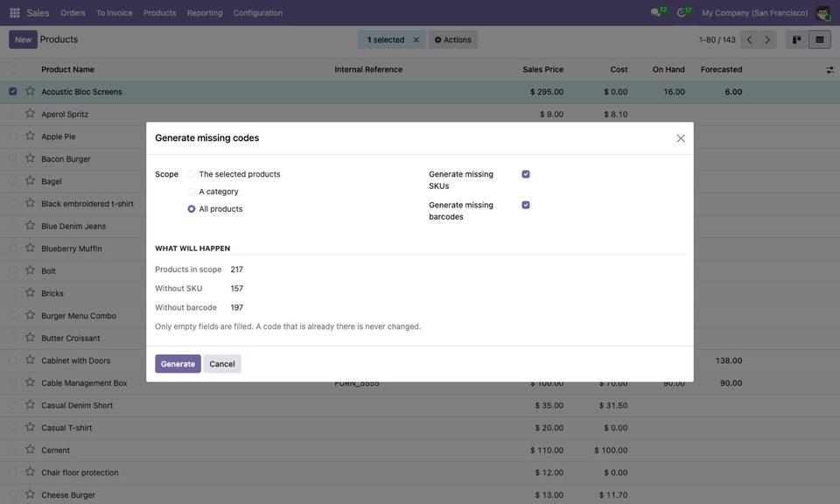The image size is (840, 504).
Task: Open the Actions dropdown
Action: pos(452,39)
